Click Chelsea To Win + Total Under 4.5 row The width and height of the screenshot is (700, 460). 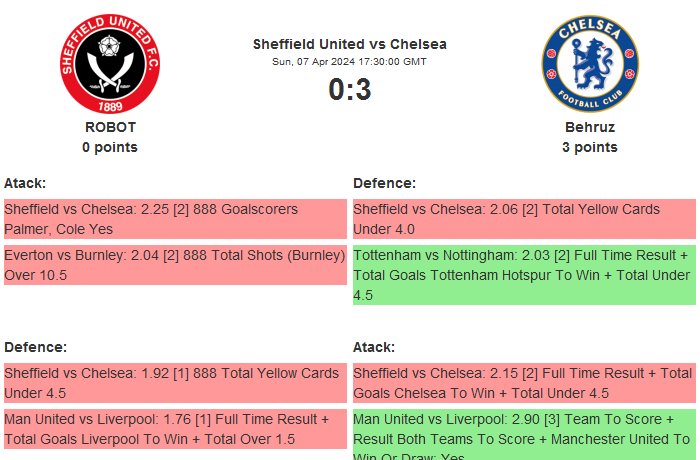[x=523, y=383]
